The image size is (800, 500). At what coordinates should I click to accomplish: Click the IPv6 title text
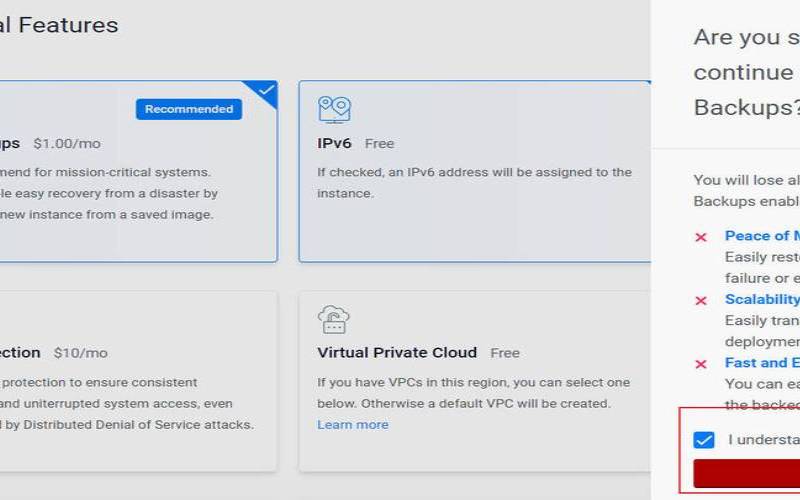[x=334, y=143]
